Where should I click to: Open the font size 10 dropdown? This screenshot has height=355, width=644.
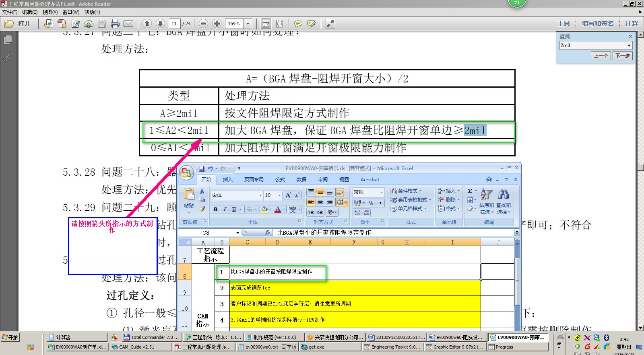[x=279, y=195]
